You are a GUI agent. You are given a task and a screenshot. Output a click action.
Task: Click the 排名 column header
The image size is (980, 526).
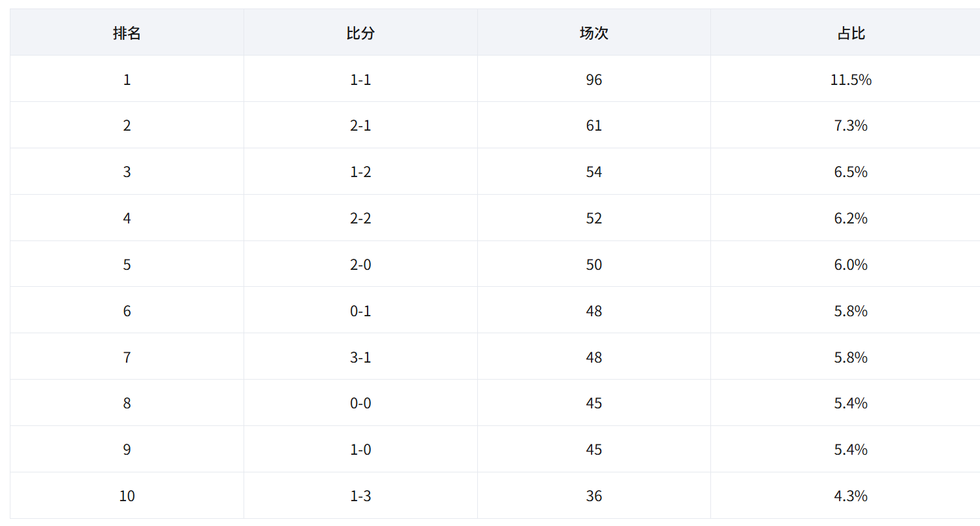tap(127, 33)
